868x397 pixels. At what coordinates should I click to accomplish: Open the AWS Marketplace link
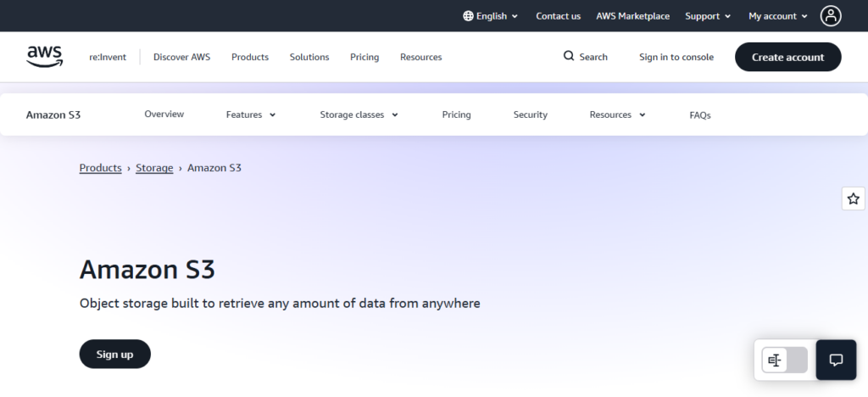point(632,16)
